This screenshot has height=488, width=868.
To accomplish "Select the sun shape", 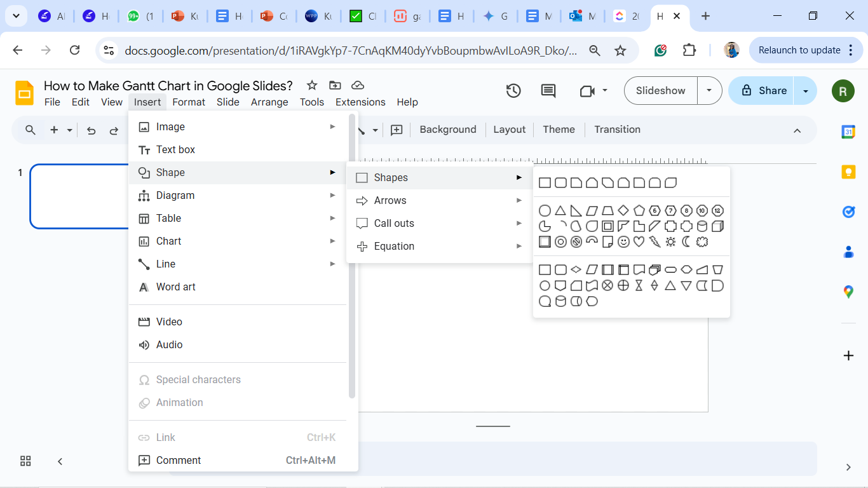I will click(x=670, y=242).
